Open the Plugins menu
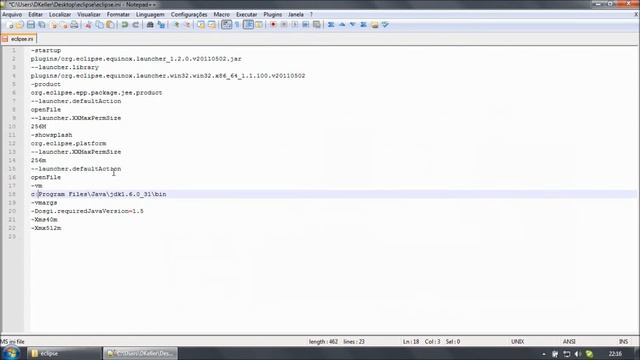The image size is (640, 360). click(273, 14)
